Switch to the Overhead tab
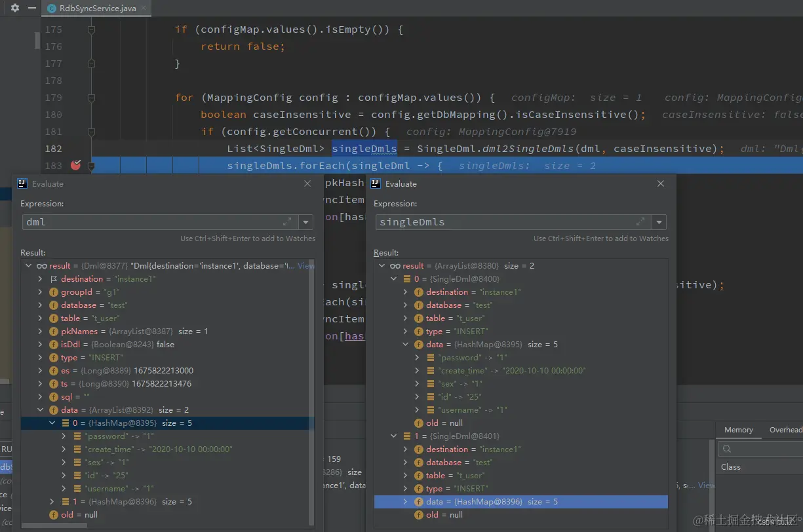The image size is (803, 532). click(785, 430)
